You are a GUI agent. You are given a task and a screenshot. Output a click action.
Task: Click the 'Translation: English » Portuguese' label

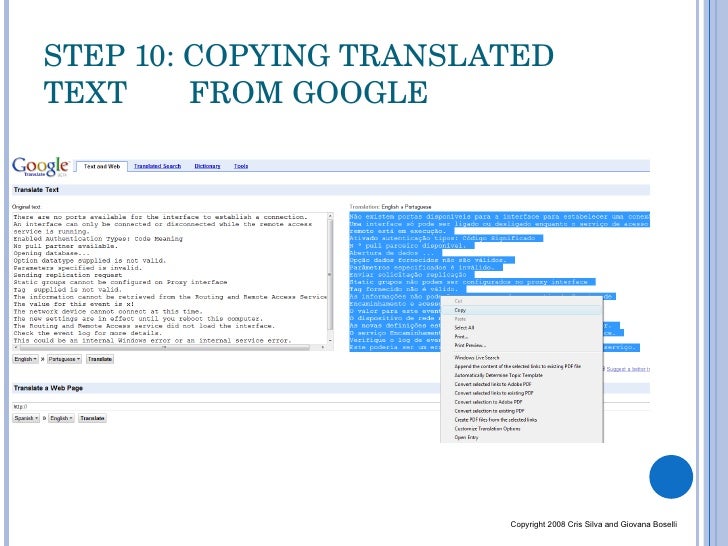390,207
